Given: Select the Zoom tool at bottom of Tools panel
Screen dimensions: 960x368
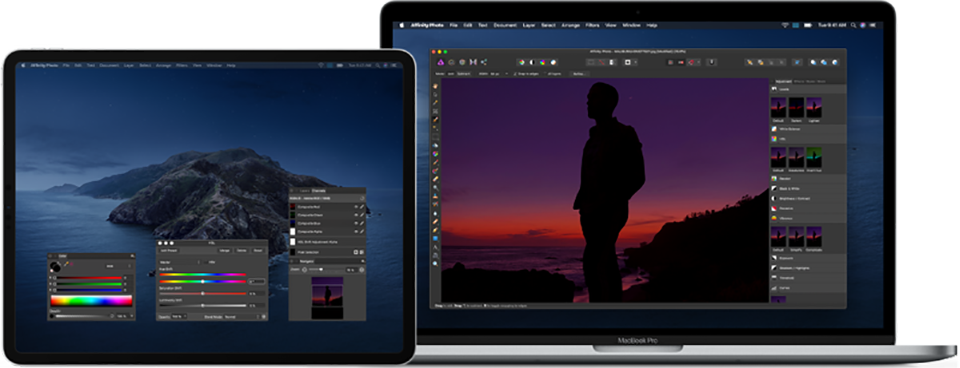Looking at the screenshot, I should (x=435, y=263).
